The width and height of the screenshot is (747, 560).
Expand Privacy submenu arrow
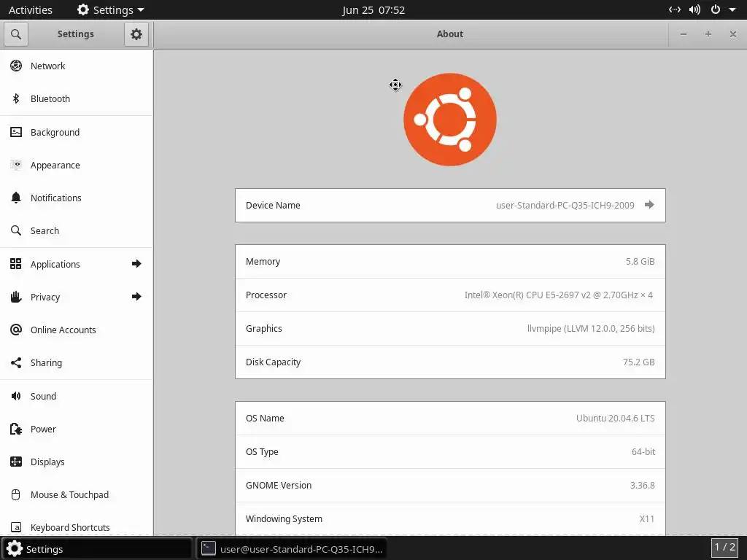[x=136, y=297]
